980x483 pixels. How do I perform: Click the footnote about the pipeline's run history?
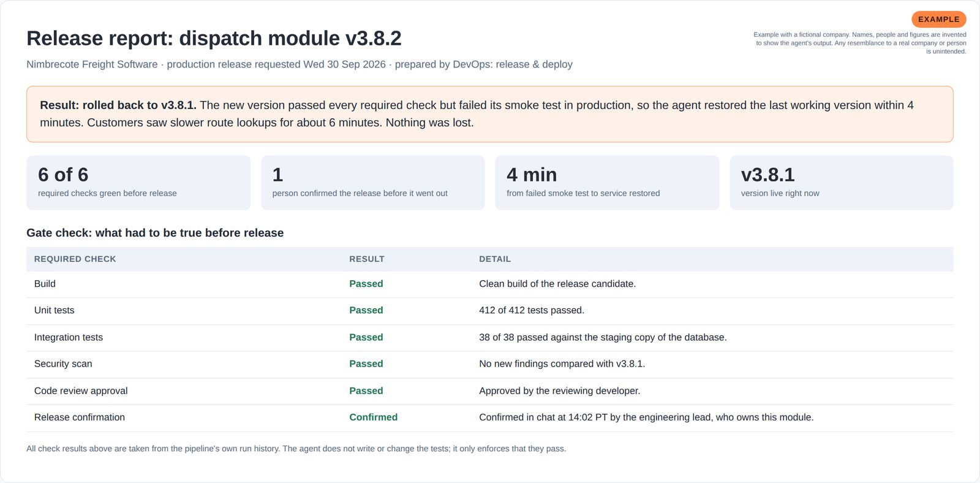[296, 449]
